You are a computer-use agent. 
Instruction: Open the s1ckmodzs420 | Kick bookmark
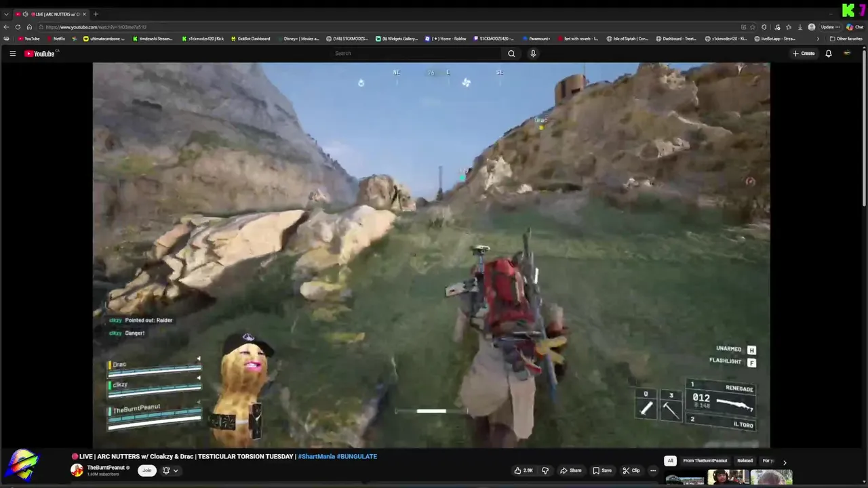point(202,39)
